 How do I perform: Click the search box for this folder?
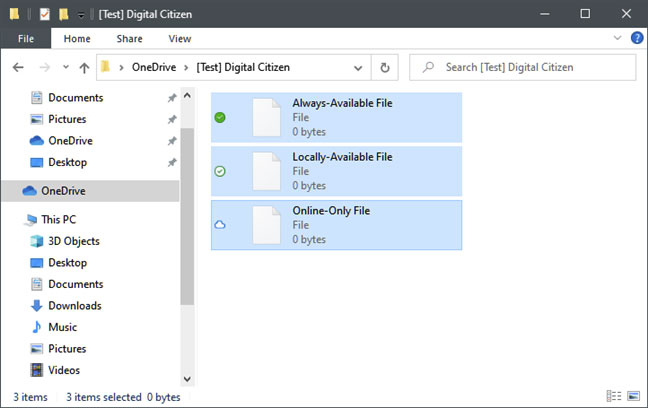point(522,67)
